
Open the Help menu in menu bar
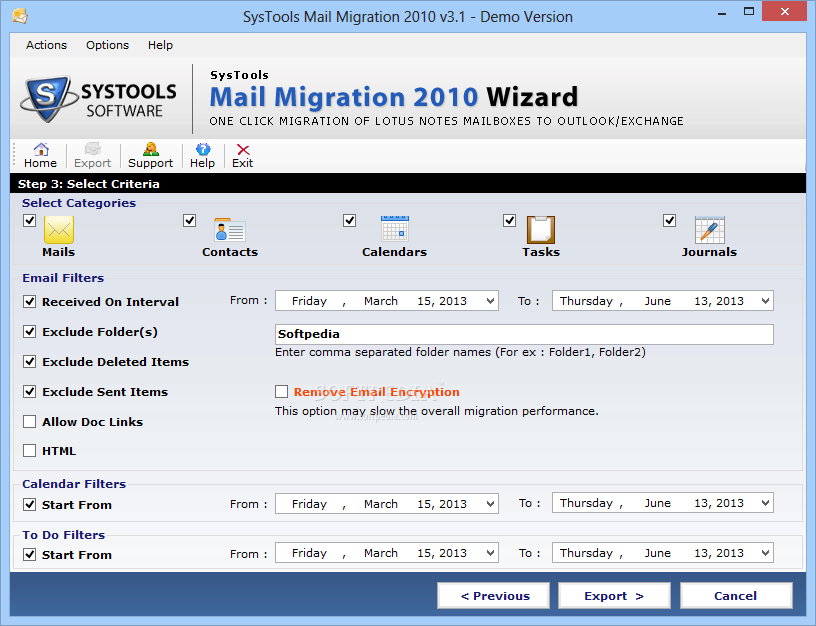click(160, 45)
